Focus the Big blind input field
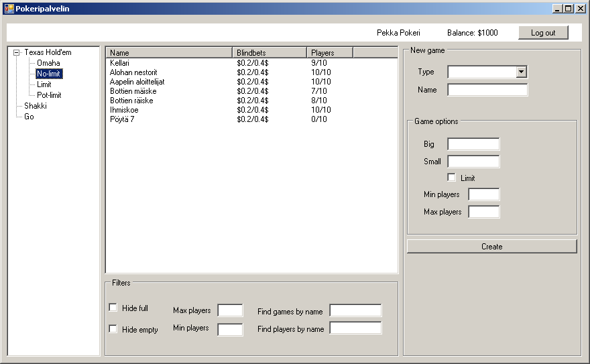 [473, 144]
